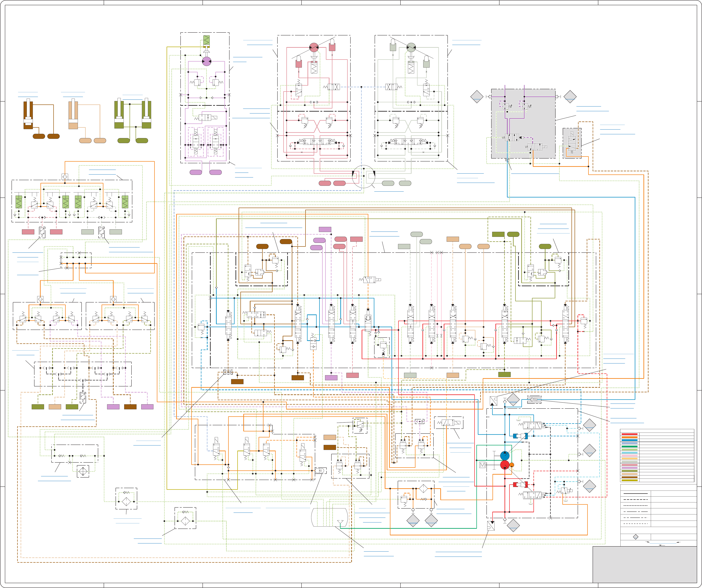Select the red-filled actuator near the red pump
The width and height of the screenshot is (702, 588).
pos(520,484)
